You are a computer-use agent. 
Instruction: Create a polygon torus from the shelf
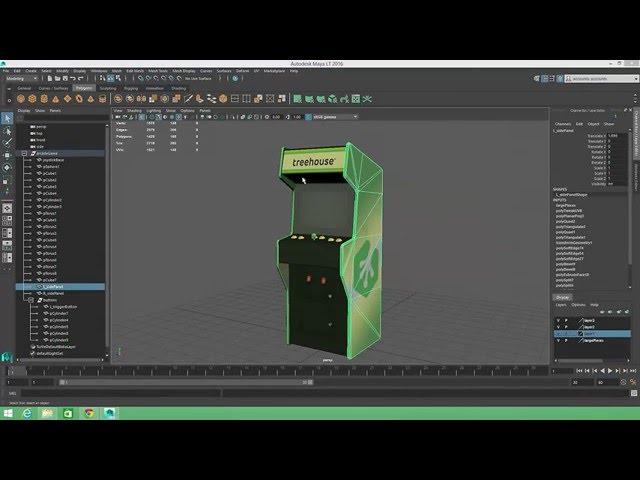click(x=79, y=99)
